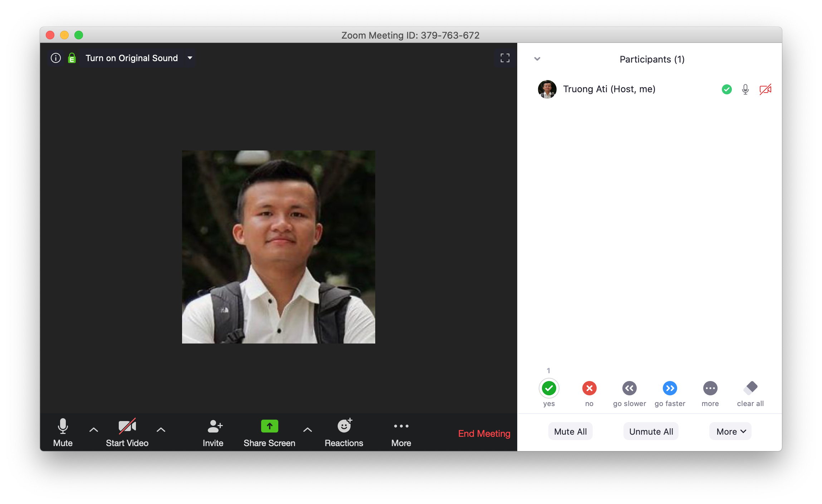
Task: Click the Zoom Meeting ID title text
Action: [x=410, y=35]
